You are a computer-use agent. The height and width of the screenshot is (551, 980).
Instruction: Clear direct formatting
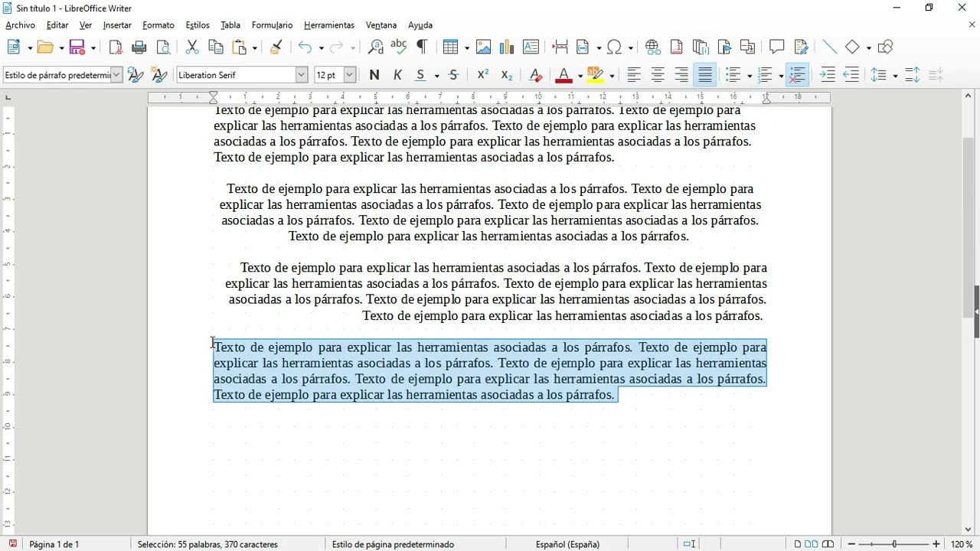(536, 75)
